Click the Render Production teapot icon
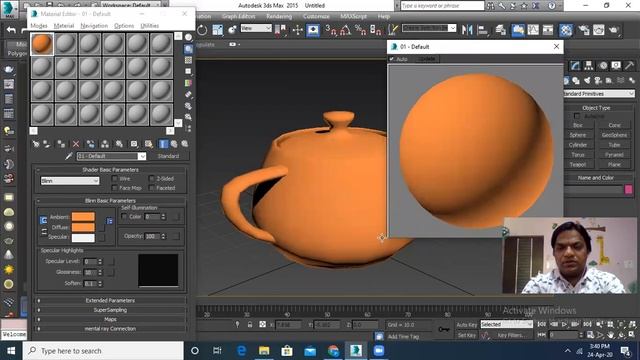This screenshot has width=640, height=360. point(613,30)
